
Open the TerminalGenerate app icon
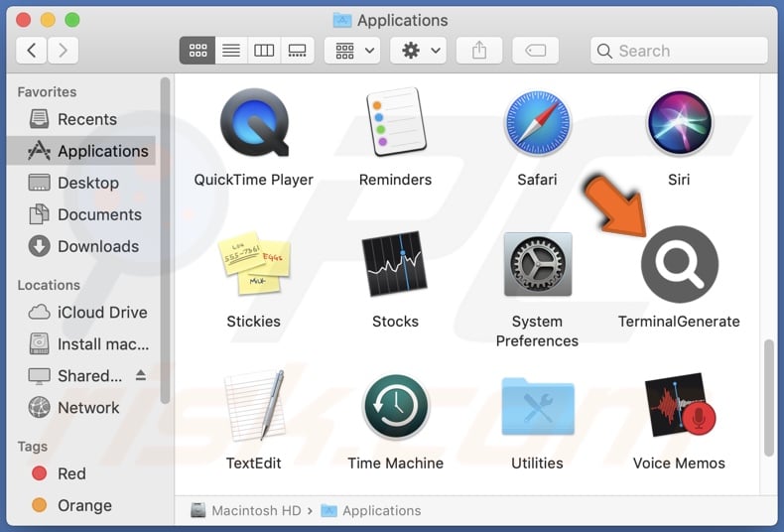point(679,265)
